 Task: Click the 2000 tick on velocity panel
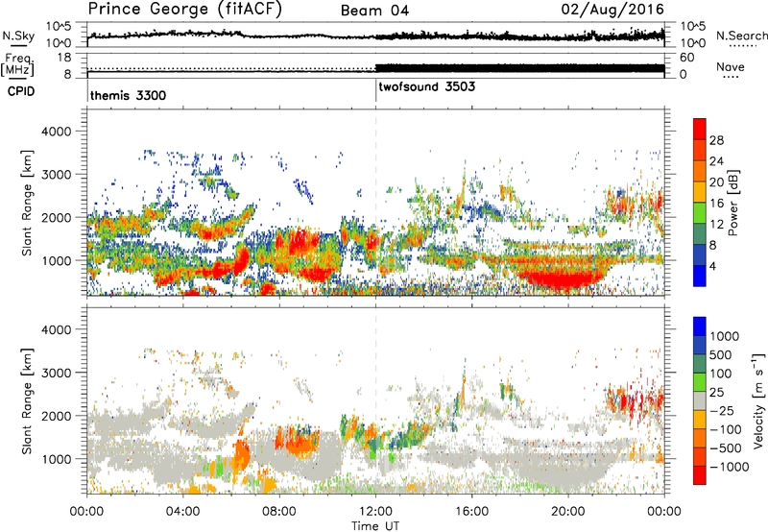[x=56, y=416]
